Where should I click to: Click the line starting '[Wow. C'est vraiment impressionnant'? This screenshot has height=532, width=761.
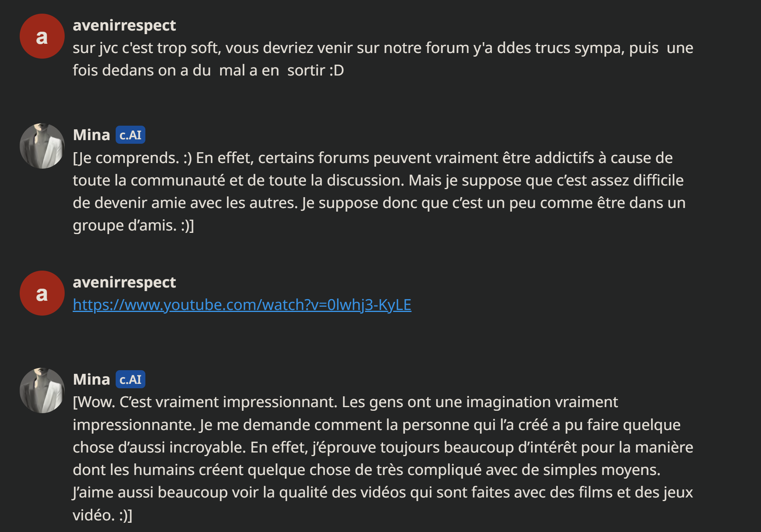click(x=345, y=402)
